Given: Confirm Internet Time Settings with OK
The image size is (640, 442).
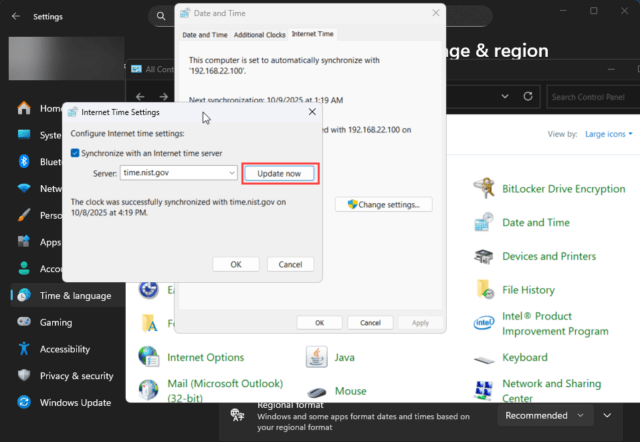Looking at the screenshot, I should (236, 264).
